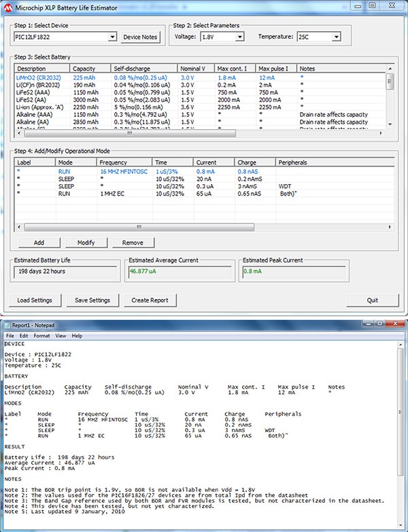
Task: Open the File menu in Notepad
Action: (x=10, y=336)
